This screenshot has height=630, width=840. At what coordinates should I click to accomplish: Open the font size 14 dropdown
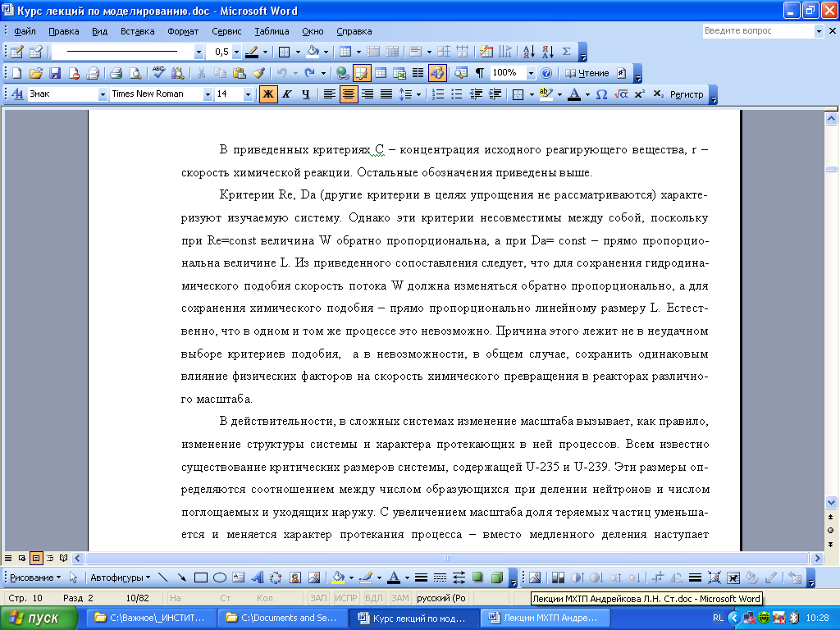click(248, 94)
